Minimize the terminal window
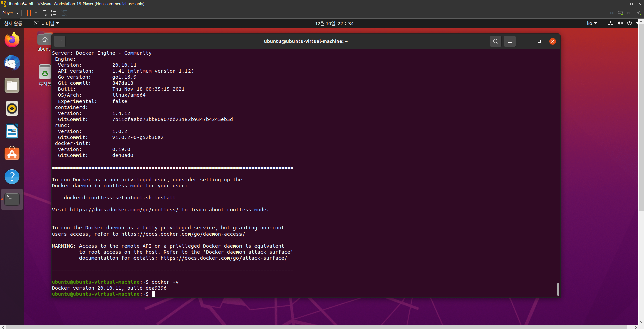The height and width of the screenshot is (329, 644). 526,41
